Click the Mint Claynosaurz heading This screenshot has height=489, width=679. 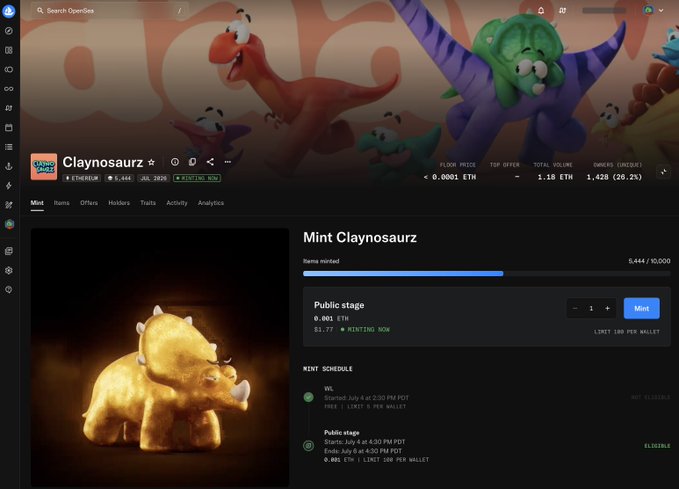point(360,237)
